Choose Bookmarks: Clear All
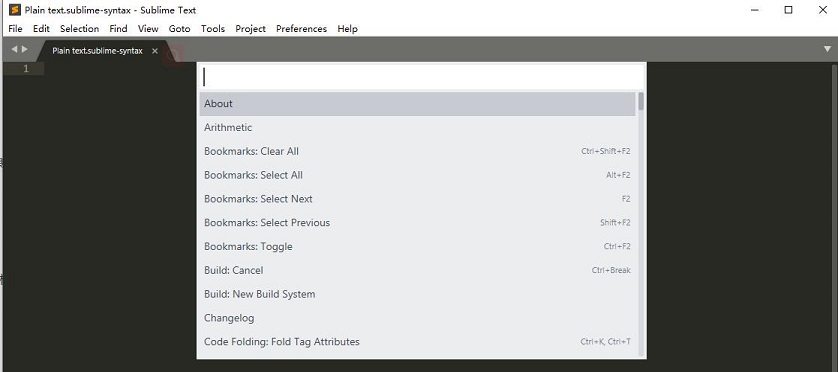838x372 pixels. pos(417,151)
